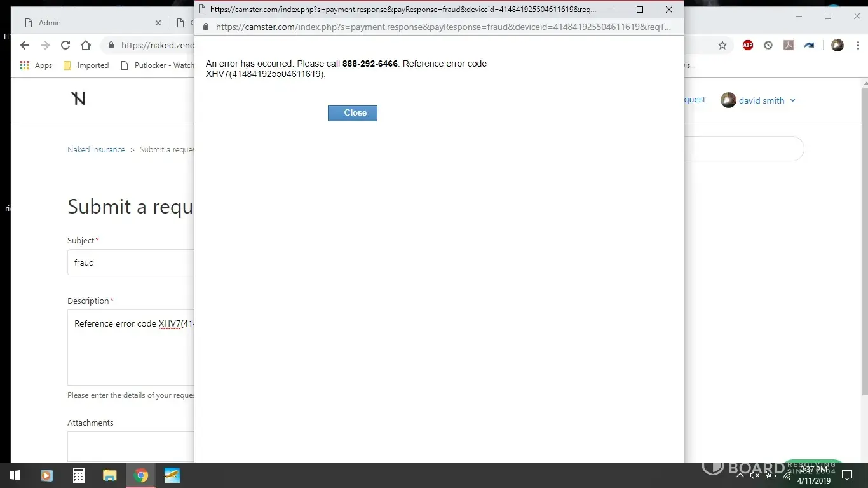Image resolution: width=868 pixels, height=488 pixels.
Task: Reload the page with the refresh icon
Action: [65, 45]
